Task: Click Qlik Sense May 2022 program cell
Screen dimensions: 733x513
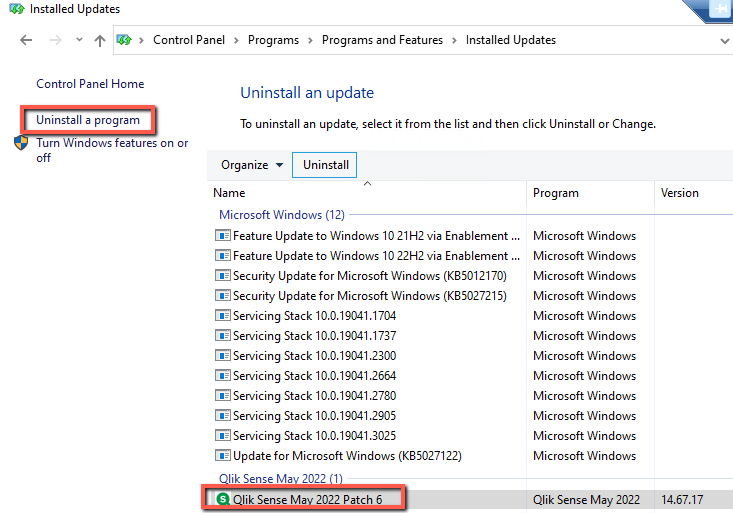Action: (586, 500)
